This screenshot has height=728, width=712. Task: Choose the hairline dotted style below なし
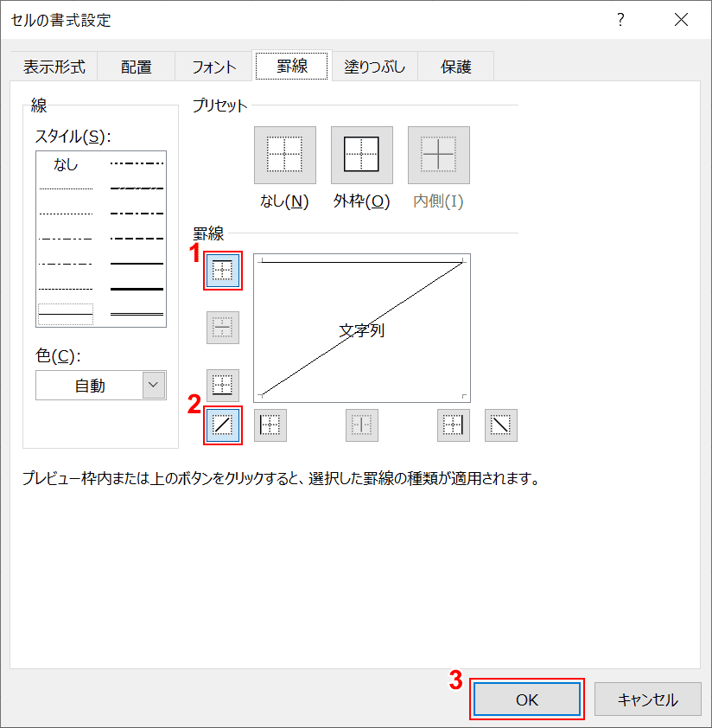[x=66, y=189]
